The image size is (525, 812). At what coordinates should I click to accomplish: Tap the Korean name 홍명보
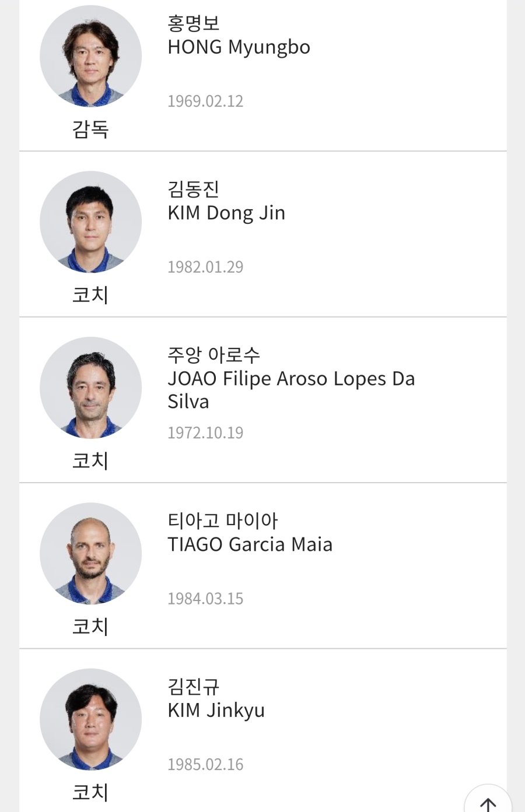(193, 23)
